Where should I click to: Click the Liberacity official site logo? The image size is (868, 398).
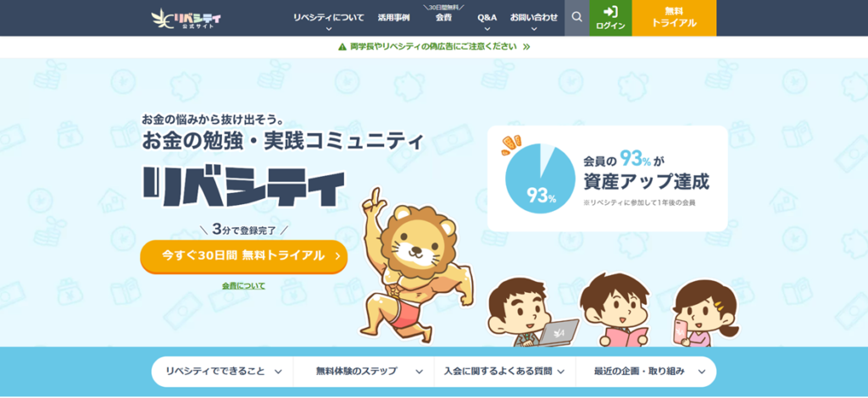coord(186,20)
